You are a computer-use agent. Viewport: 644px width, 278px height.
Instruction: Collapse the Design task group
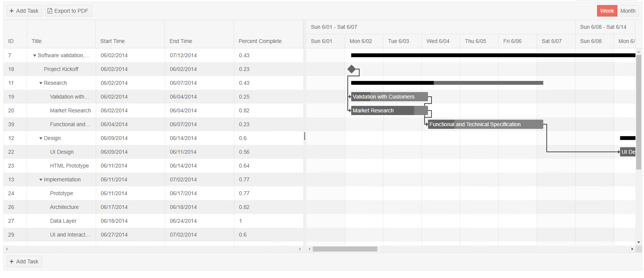41,138
